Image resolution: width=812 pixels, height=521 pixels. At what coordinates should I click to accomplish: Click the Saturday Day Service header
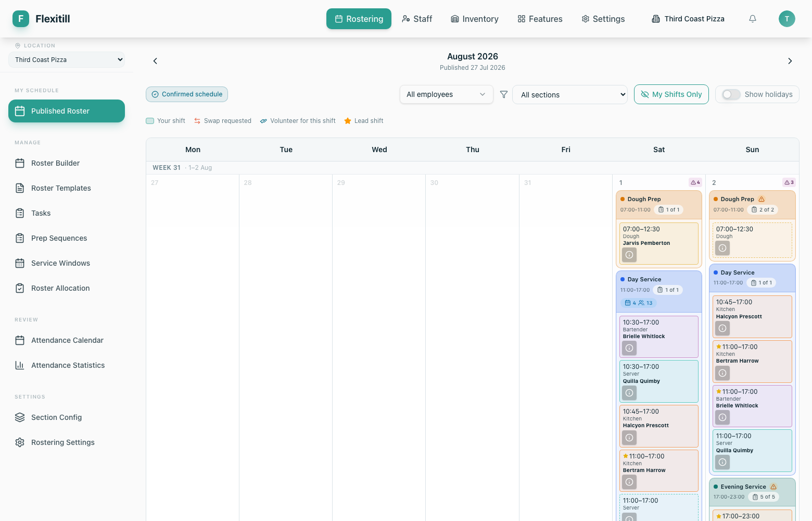tap(659, 291)
